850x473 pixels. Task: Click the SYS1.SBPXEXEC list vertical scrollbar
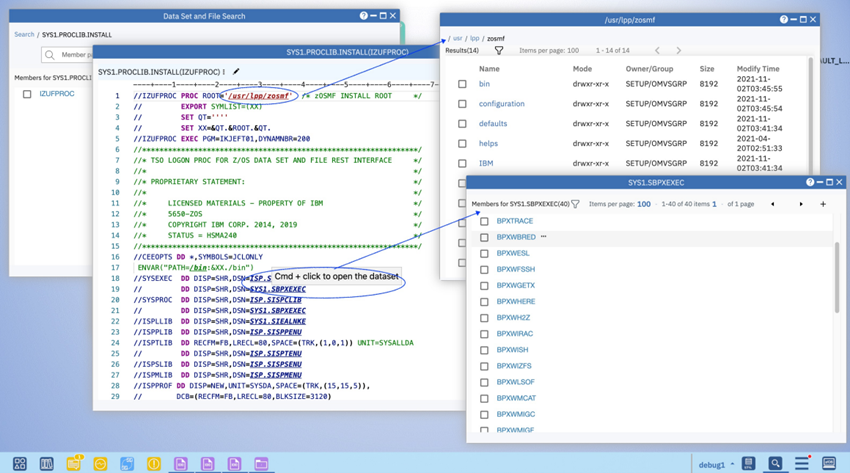836,277
